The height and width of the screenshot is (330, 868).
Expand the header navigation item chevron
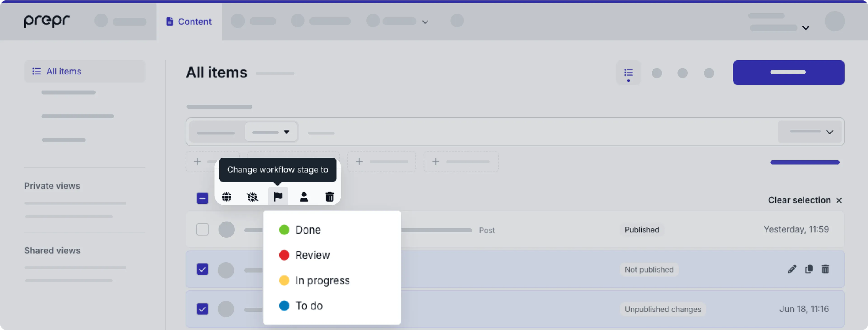[425, 22]
